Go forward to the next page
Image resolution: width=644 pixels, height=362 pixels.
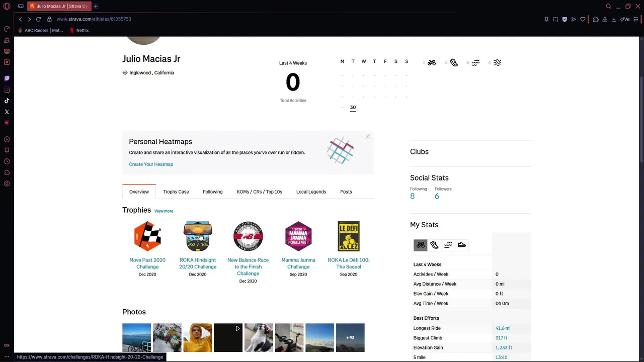29,19
